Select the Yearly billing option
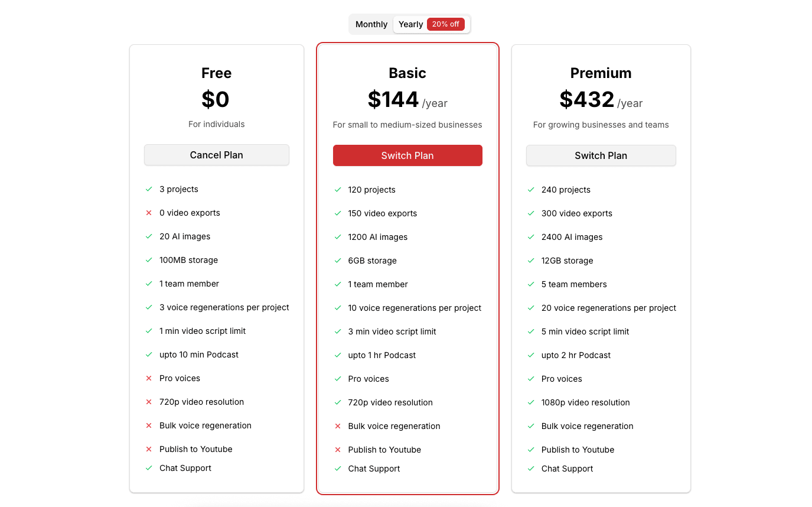Screen dimensions: 812x507 410,24
